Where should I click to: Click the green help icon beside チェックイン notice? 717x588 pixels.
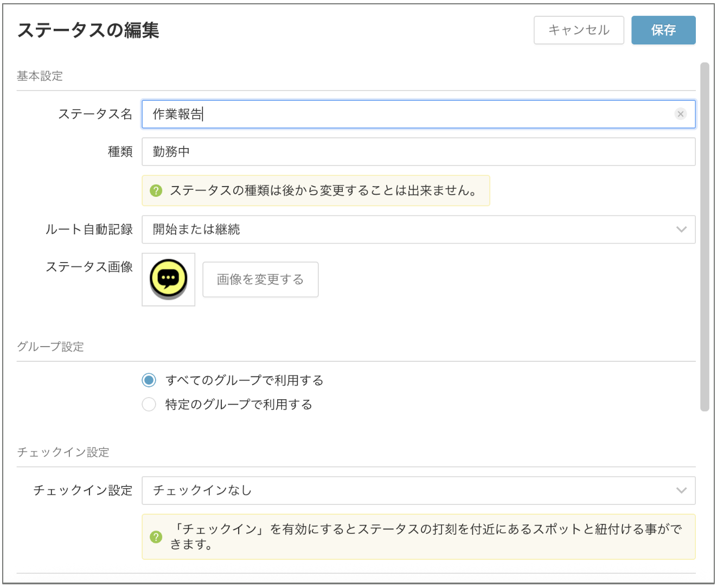(x=156, y=537)
